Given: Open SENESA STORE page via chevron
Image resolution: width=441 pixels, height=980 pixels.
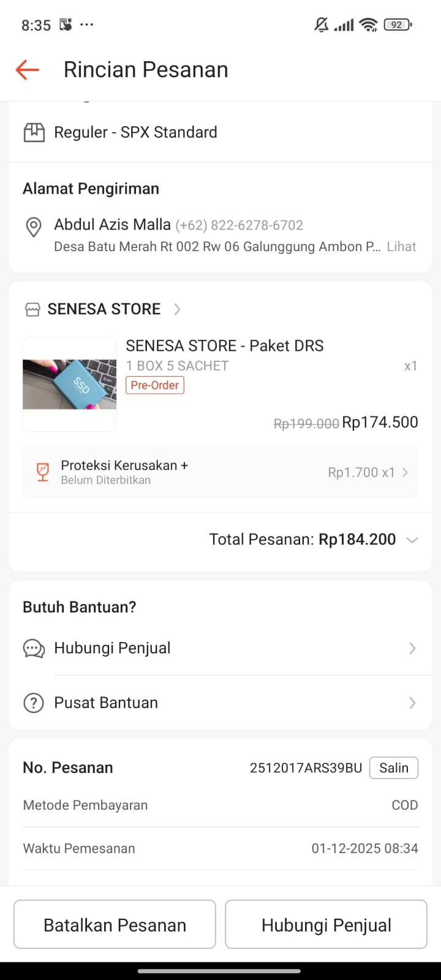Looking at the screenshot, I should point(177,309).
